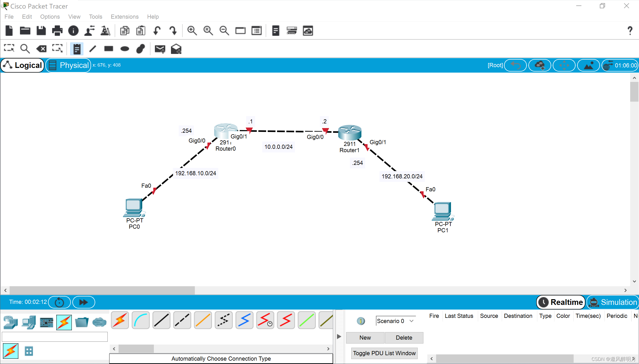Screen dimensions: 639x364
Task: Click Fast Forward Time button
Action: (84, 302)
